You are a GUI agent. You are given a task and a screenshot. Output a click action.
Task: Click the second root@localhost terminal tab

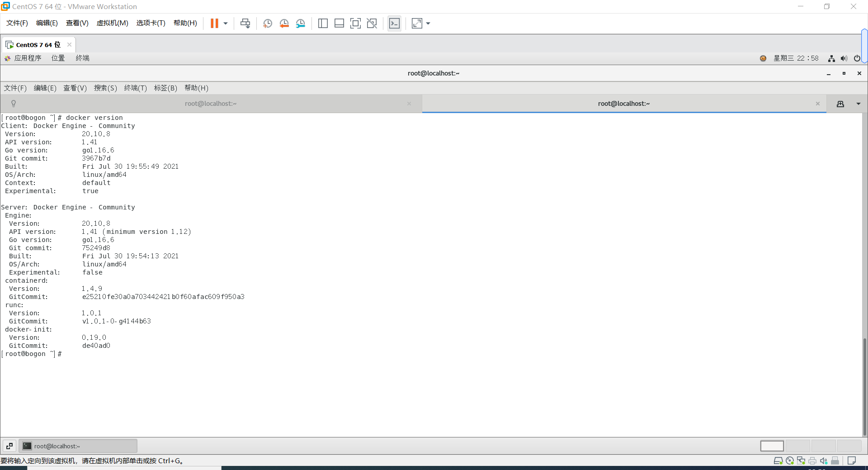click(624, 104)
